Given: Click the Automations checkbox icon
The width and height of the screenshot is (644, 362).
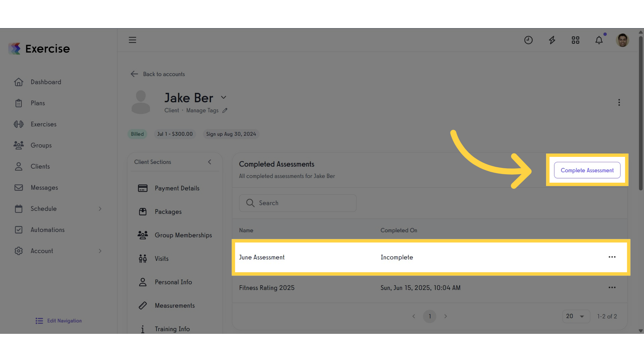Looking at the screenshot, I should tap(19, 230).
